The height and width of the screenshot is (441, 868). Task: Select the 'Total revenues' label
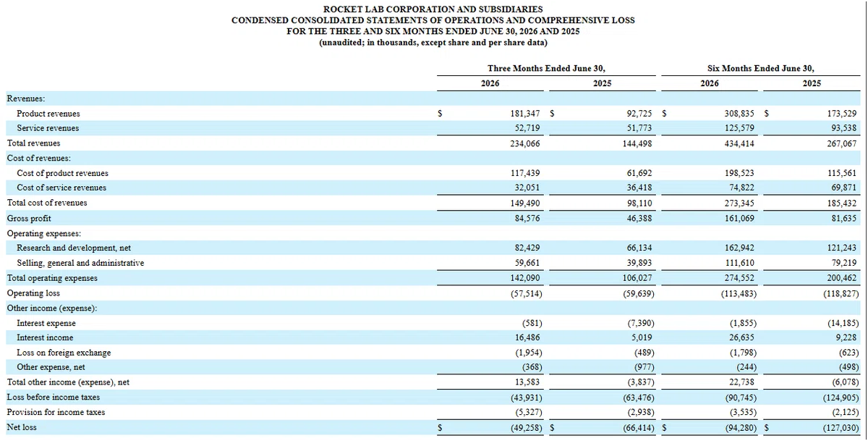point(34,143)
